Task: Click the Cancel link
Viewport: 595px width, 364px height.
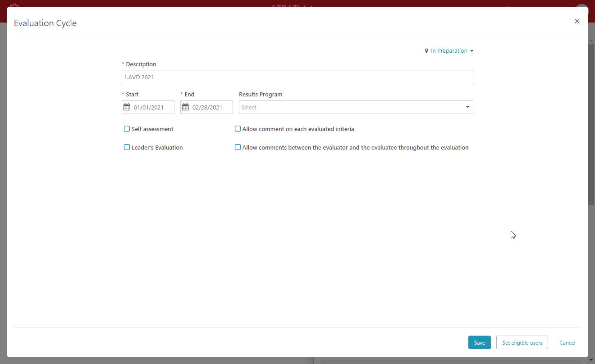Action: point(567,343)
